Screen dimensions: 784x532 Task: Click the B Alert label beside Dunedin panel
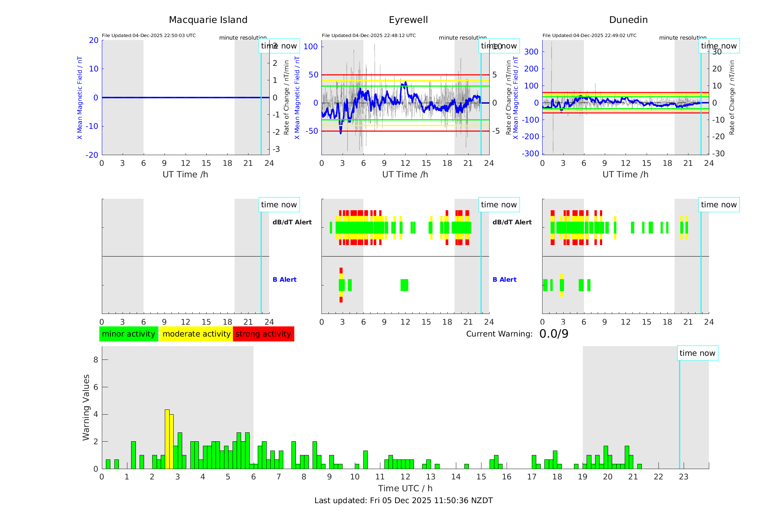pyautogui.click(x=504, y=280)
